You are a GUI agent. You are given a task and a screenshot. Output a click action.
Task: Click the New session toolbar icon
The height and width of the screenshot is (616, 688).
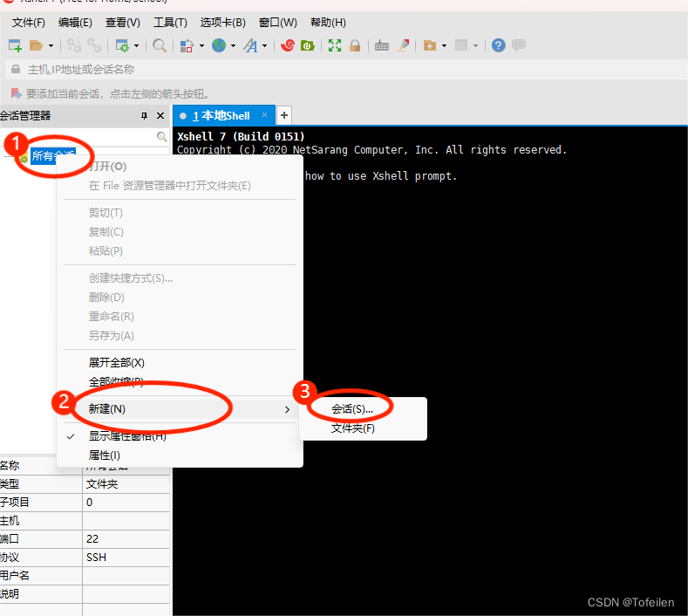(x=15, y=45)
